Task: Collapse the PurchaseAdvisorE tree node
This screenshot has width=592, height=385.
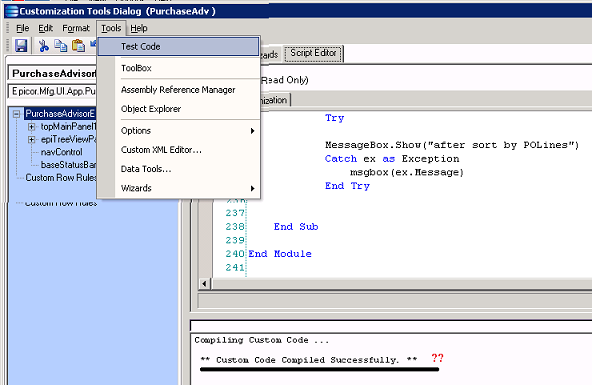Action: click(x=16, y=114)
